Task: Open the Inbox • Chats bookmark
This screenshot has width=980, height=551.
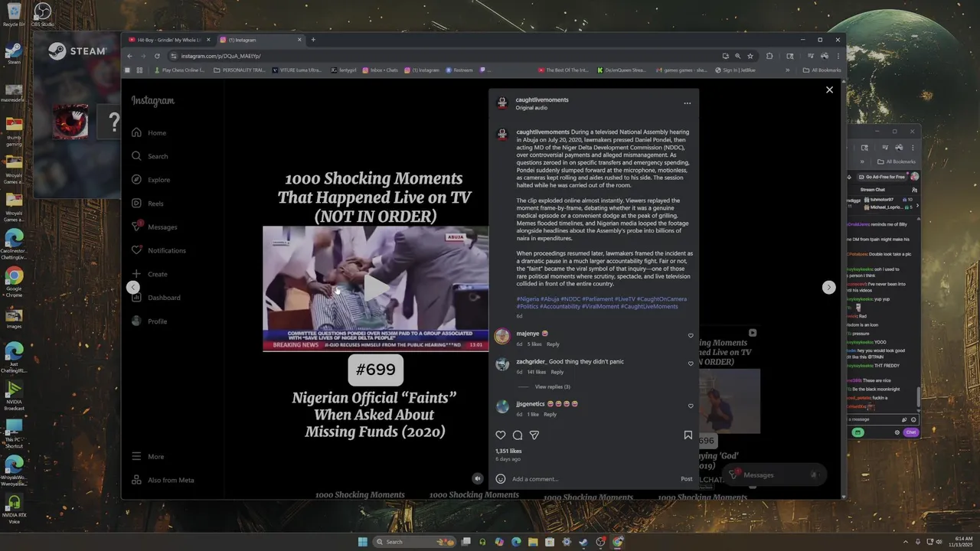Action: tap(380, 70)
